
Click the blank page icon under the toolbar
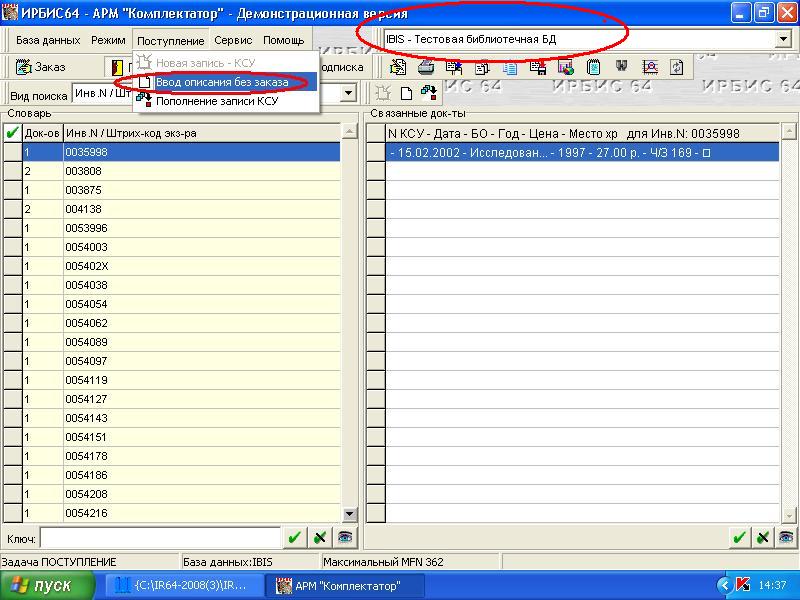click(x=407, y=93)
